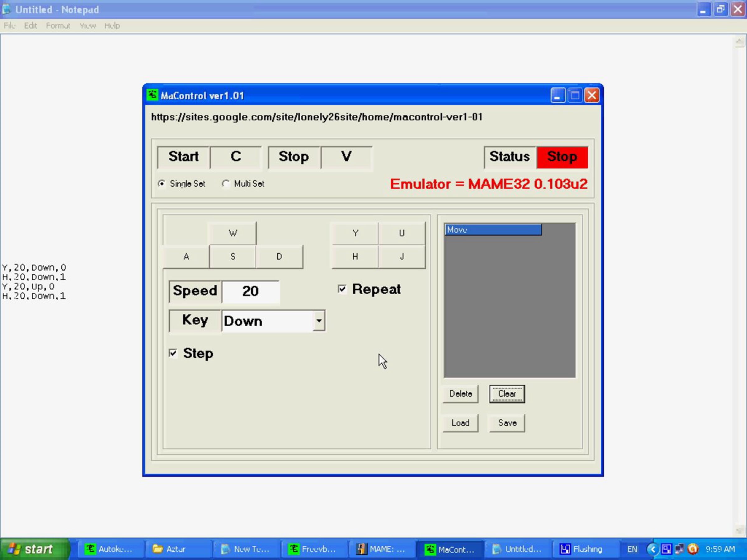Viewport: 747px width, 560px height.
Task: Click the Delete button
Action: (461, 394)
